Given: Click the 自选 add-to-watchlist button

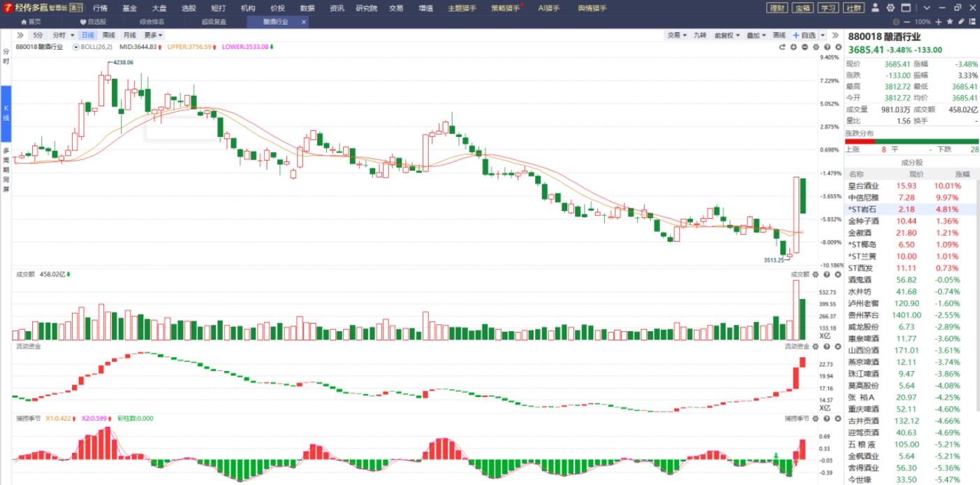Looking at the screenshot, I should pos(803,35).
